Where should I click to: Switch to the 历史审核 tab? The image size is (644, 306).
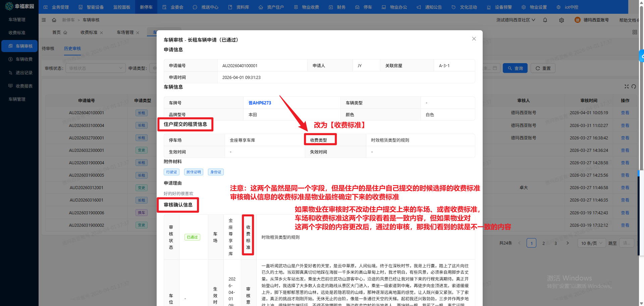[x=72, y=48]
